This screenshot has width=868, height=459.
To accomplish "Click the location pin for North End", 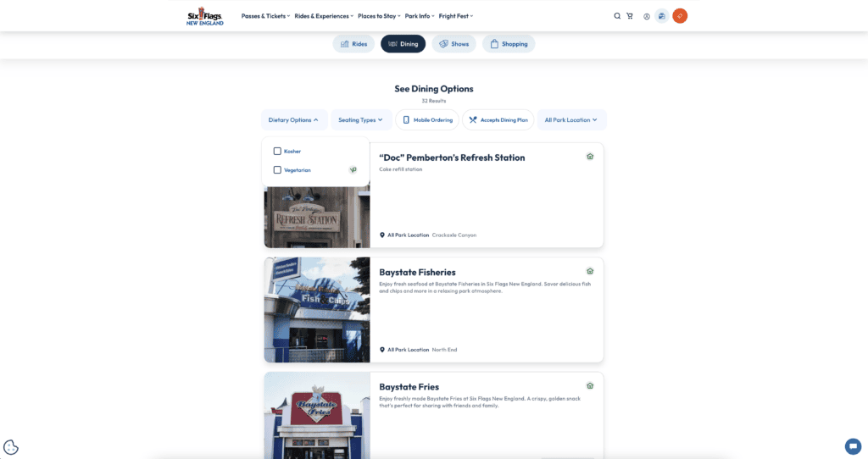I will (382, 350).
